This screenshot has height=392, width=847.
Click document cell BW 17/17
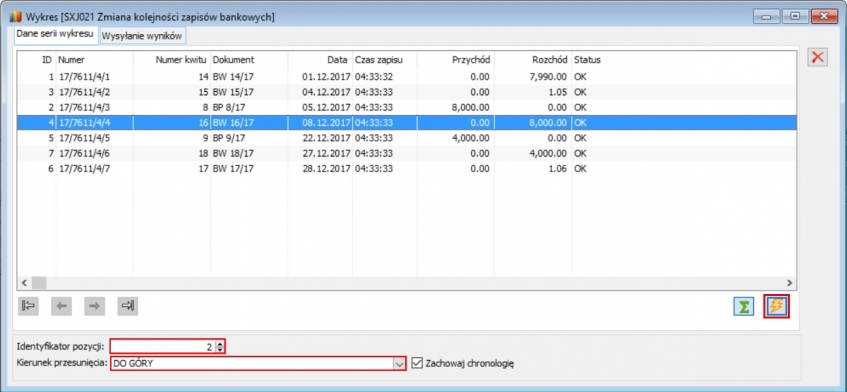click(233, 168)
